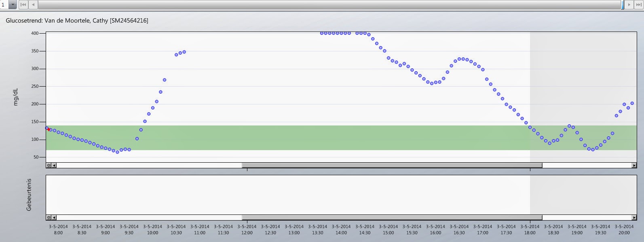This screenshot has height=242, width=644.
Task: Click the Gebeurtenis axis label
Action: click(29, 195)
